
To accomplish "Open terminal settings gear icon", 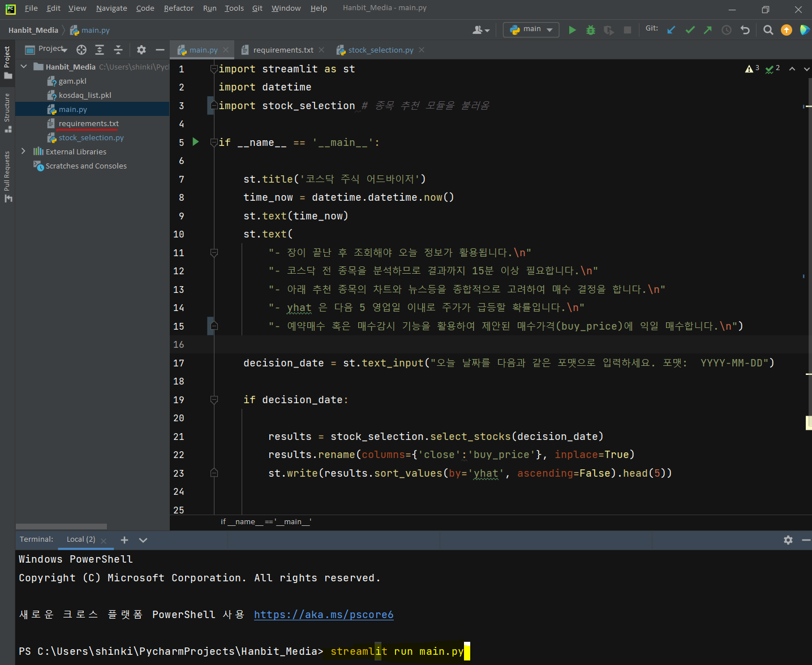I will (788, 540).
